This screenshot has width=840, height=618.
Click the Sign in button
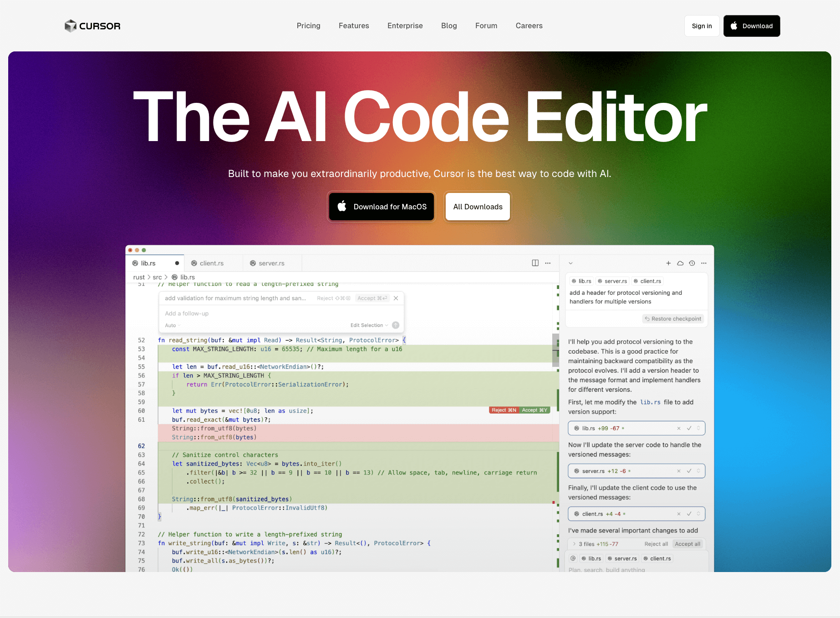click(x=702, y=26)
